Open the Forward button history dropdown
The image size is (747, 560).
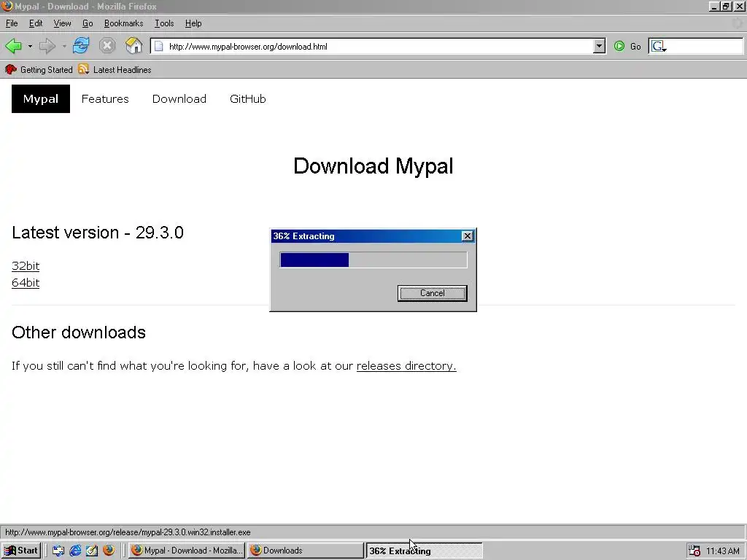(x=64, y=46)
